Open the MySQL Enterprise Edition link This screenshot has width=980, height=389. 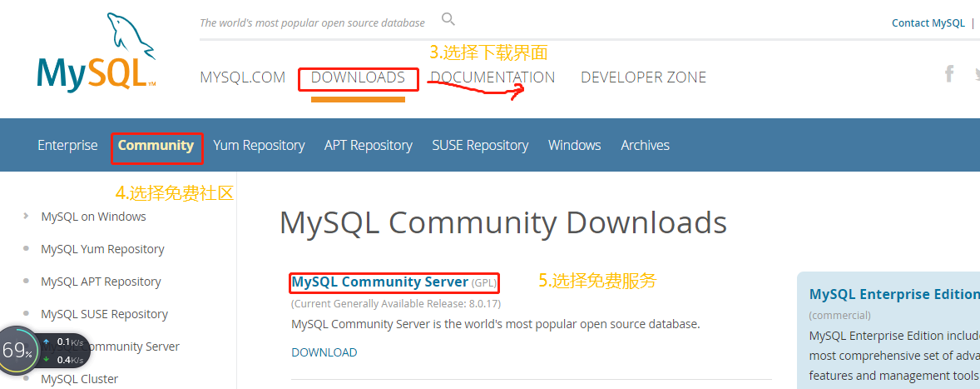894,294
